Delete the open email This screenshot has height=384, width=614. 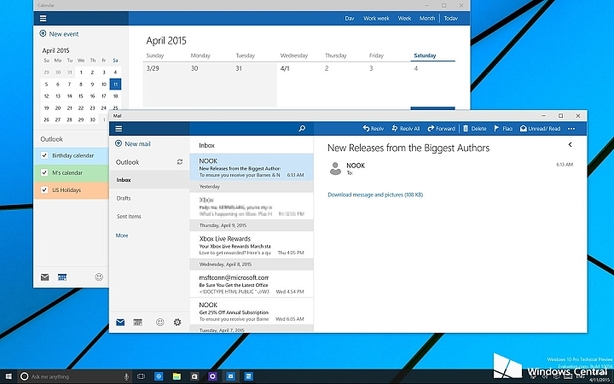point(475,128)
